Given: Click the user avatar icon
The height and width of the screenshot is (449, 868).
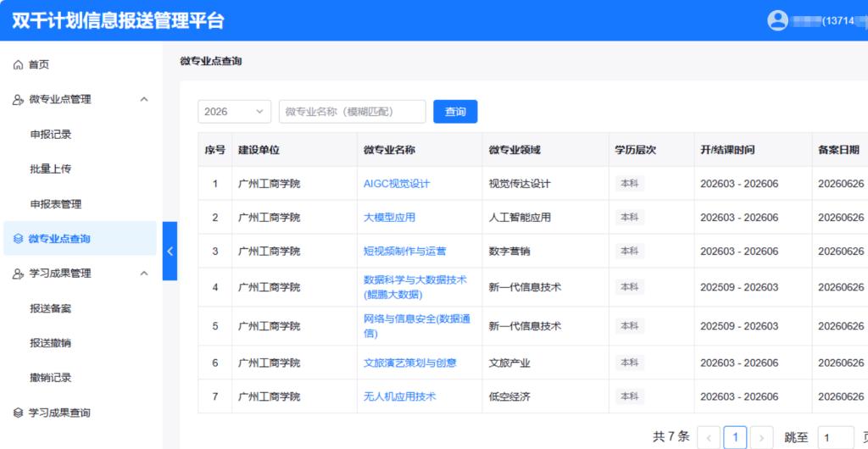Looking at the screenshot, I should [x=777, y=20].
